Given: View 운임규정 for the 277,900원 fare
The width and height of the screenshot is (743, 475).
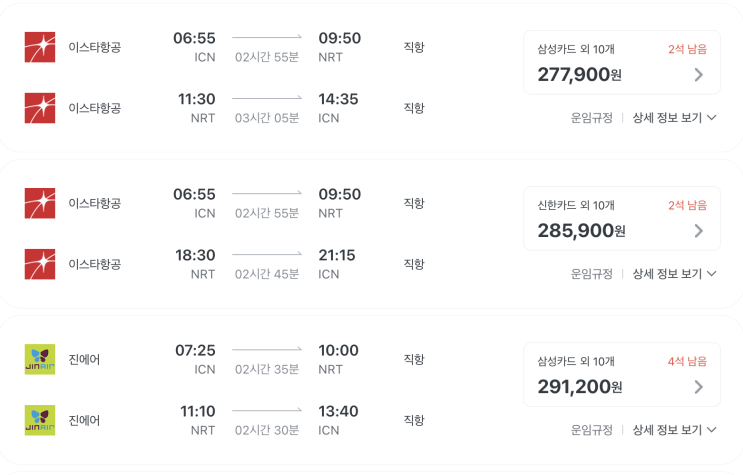Looking at the screenshot, I should click(x=591, y=118).
